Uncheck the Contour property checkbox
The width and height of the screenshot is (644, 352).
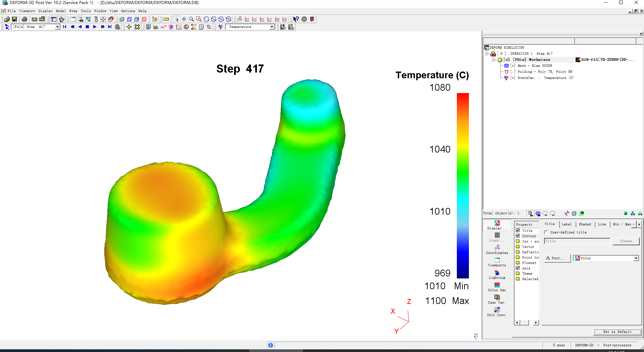(518, 236)
